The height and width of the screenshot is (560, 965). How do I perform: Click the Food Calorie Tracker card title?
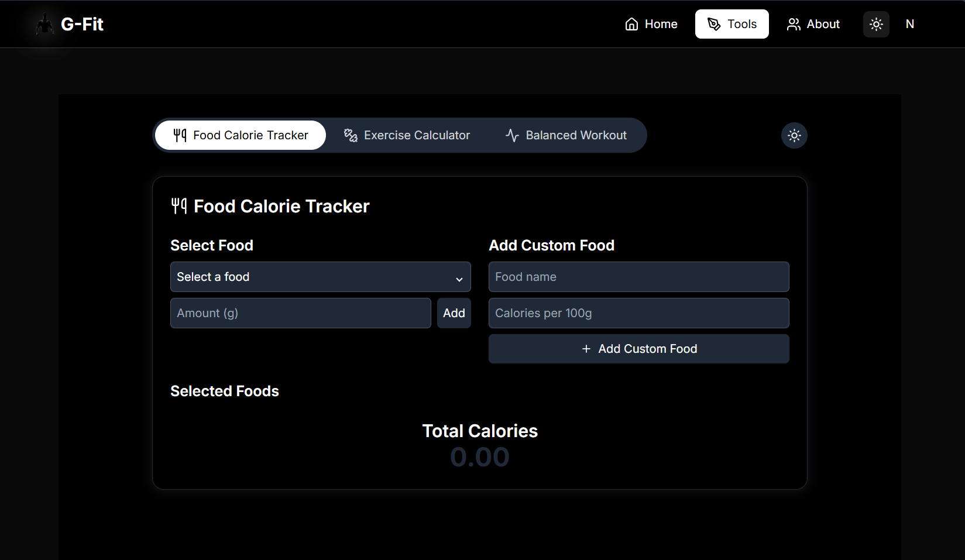click(281, 206)
